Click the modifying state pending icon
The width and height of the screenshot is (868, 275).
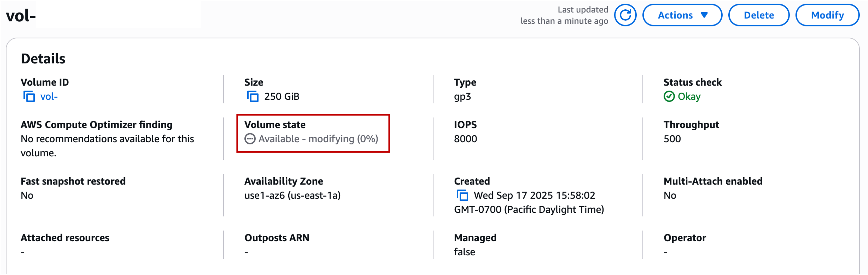[x=250, y=139]
